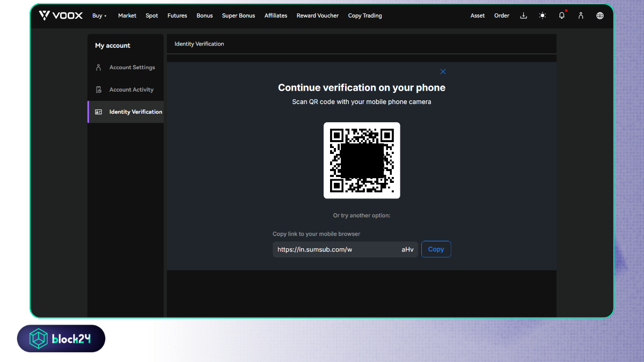Image resolution: width=644 pixels, height=362 pixels.
Task: Open the Buy dropdown menu
Action: (x=99, y=16)
